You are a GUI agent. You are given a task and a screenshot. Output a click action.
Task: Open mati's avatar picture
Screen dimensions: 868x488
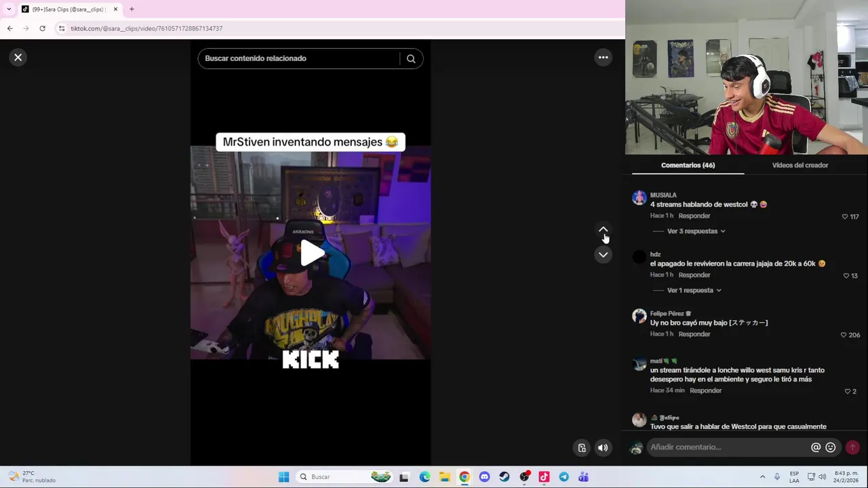639,364
